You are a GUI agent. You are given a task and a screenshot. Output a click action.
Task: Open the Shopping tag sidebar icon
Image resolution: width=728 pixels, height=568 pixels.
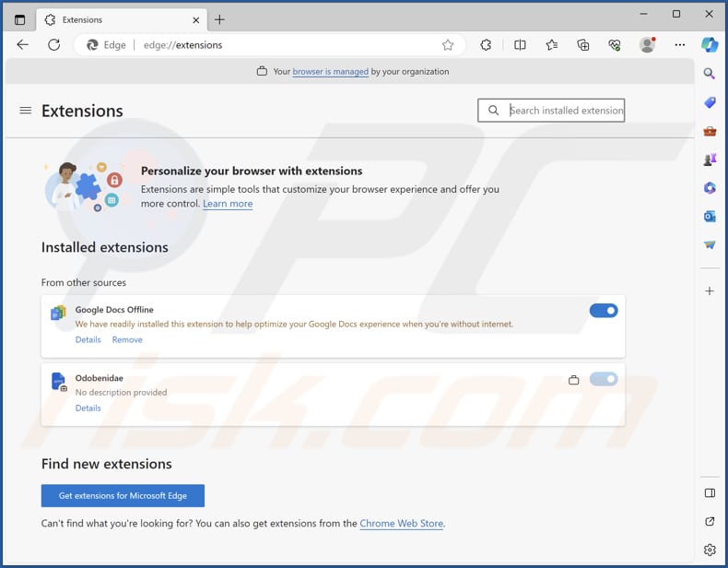[x=710, y=102]
